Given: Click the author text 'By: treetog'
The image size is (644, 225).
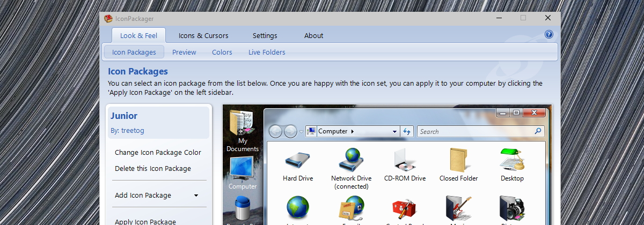Looking at the screenshot, I should coord(127,130).
